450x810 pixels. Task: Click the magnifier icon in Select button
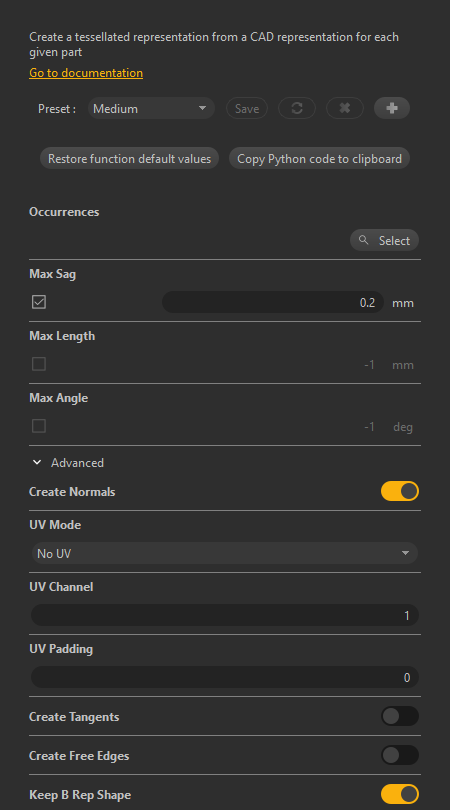tap(364, 240)
